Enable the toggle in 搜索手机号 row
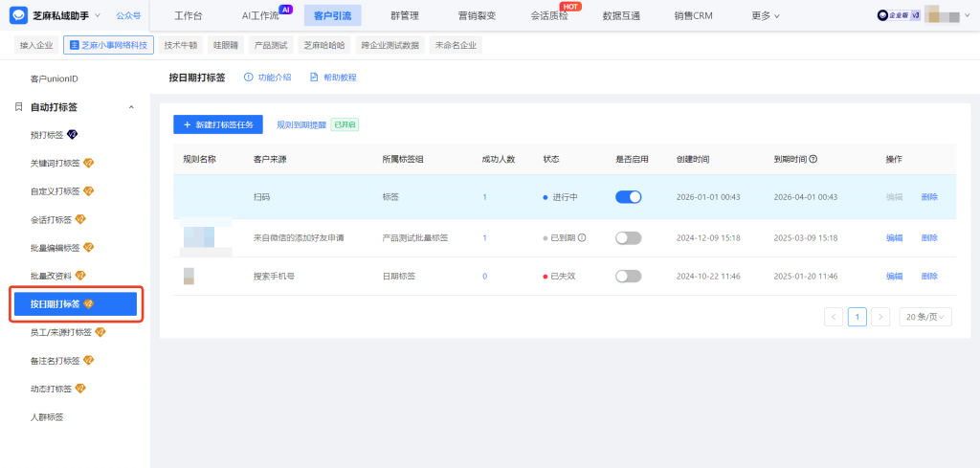The image size is (980, 468). [628, 277]
